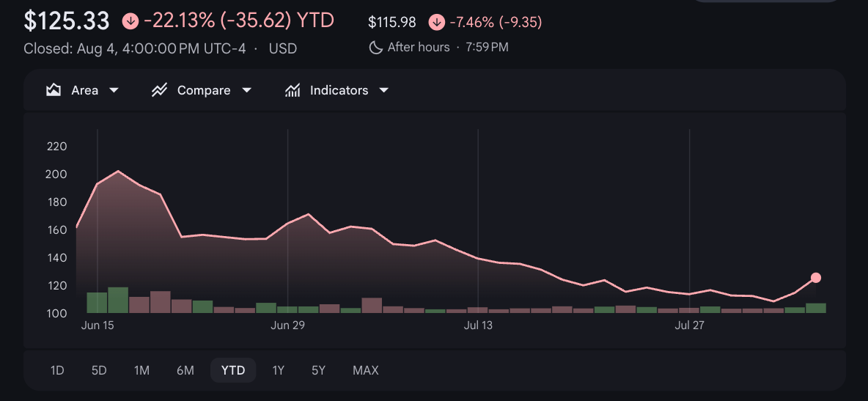This screenshot has width=868, height=401.
Task: Click the latest price point marker
Action: point(815,278)
